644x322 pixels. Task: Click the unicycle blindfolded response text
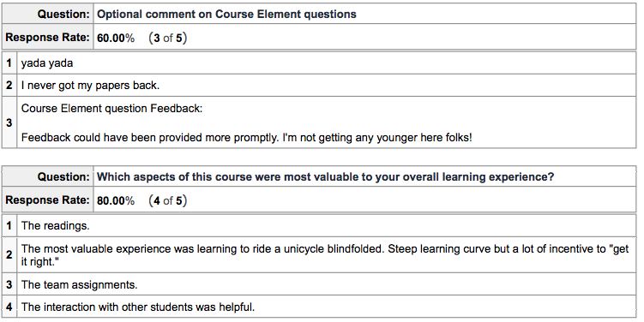tap(325, 255)
